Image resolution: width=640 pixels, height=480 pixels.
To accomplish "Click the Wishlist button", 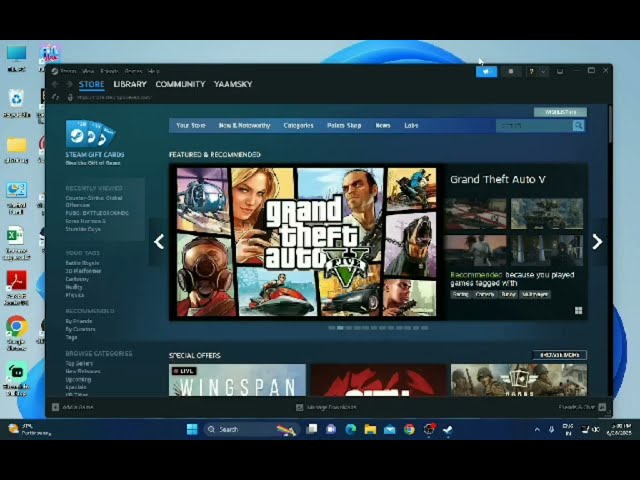I will [560, 112].
